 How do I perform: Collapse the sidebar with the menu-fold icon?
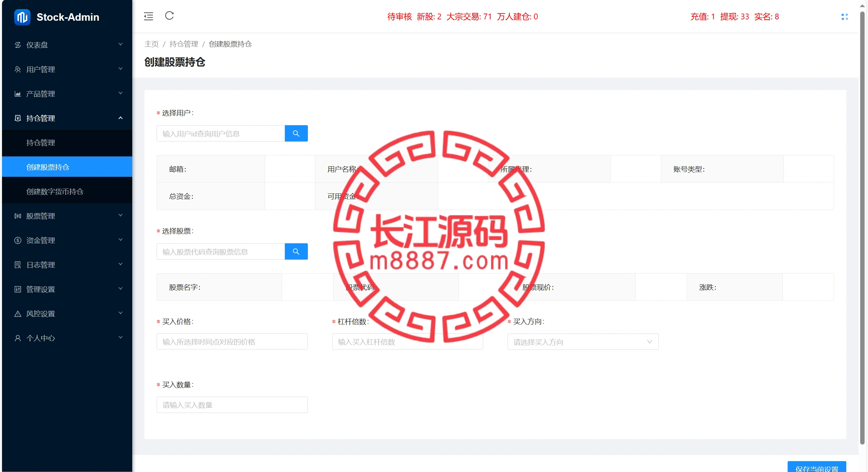tap(149, 16)
